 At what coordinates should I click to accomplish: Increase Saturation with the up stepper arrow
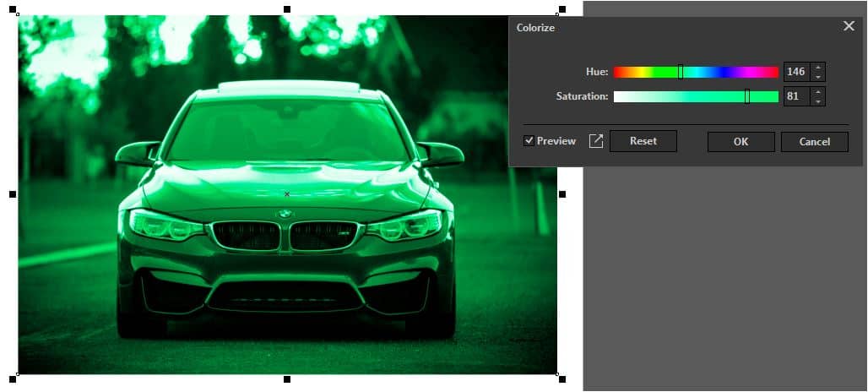click(x=818, y=92)
